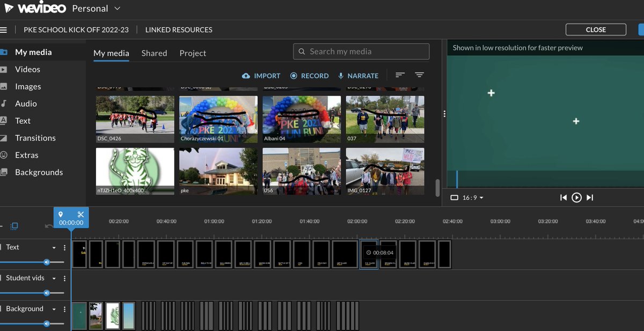Image resolution: width=644 pixels, height=331 pixels.
Task: Expand Text track dropdown arrow
Action: [54, 248]
